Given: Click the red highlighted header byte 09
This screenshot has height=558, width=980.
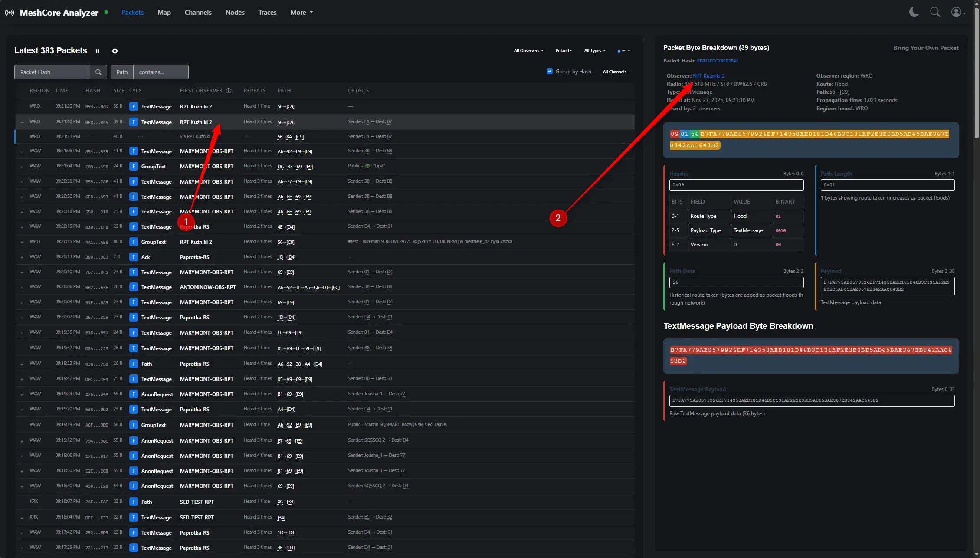Looking at the screenshot, I should pos(674,134).
